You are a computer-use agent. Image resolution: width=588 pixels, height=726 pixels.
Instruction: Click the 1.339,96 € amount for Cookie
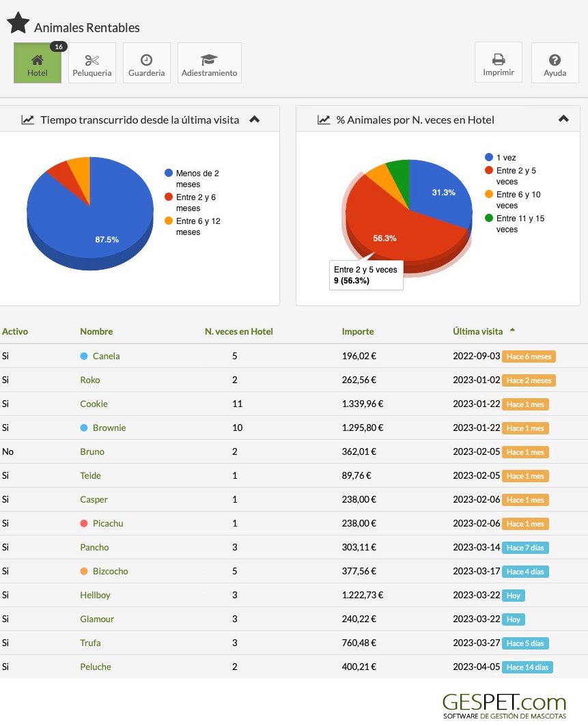coord(363,404)
